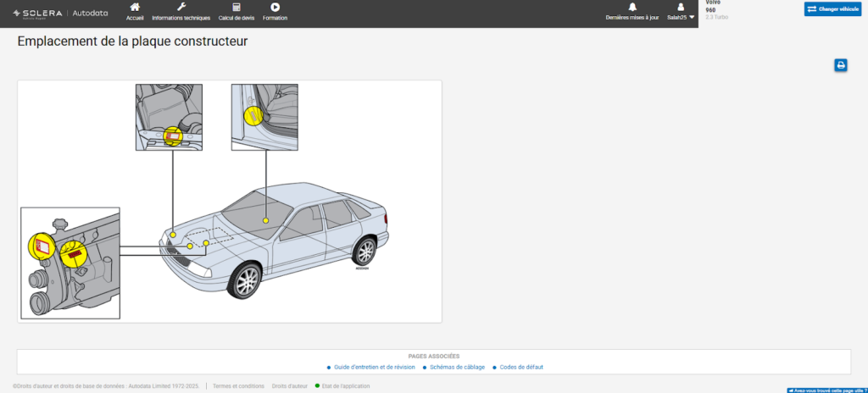Open the Calcul de devis calculator icon
Viewport: 868px width, 393px height.
[x=236, y=7]
